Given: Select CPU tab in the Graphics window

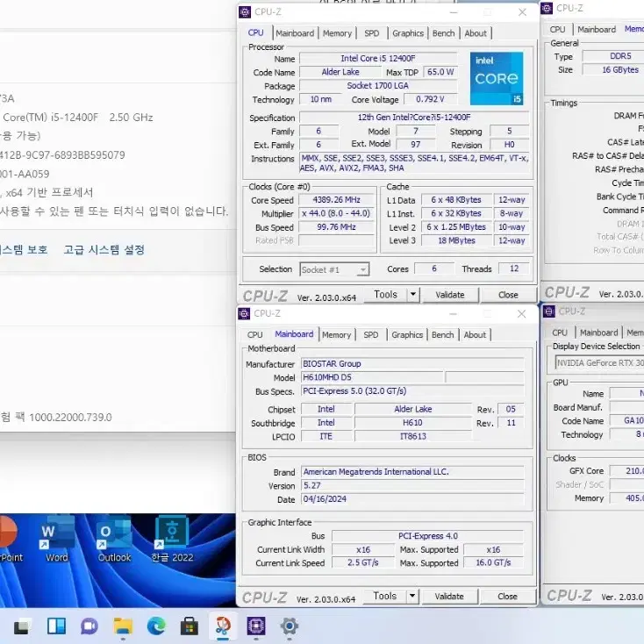Looking at the screenshot, I should point(560,333).
